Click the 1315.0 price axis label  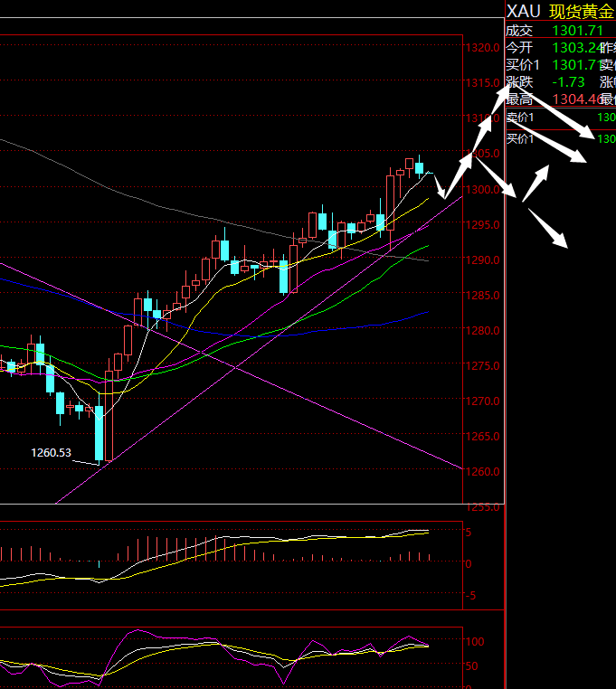click(x=483, y=82)
